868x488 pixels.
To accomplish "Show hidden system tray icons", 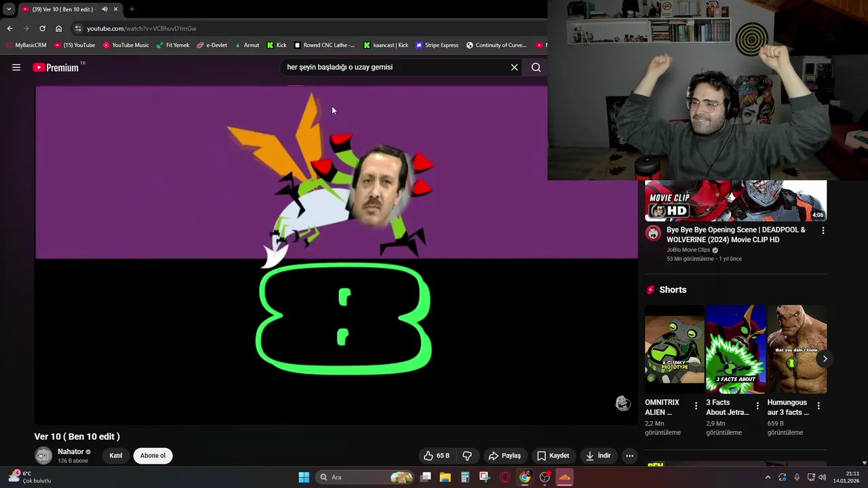I will tap(768, 477).
